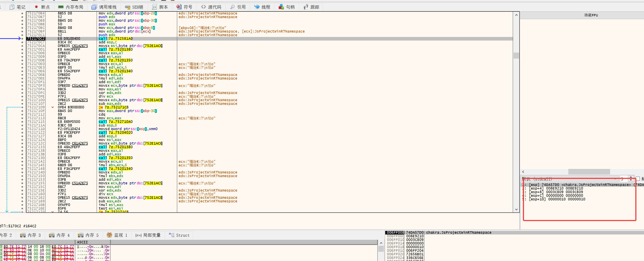644x261 pixels.
Task: Open the 笔记 (Notes) tab
Action: 17,7
